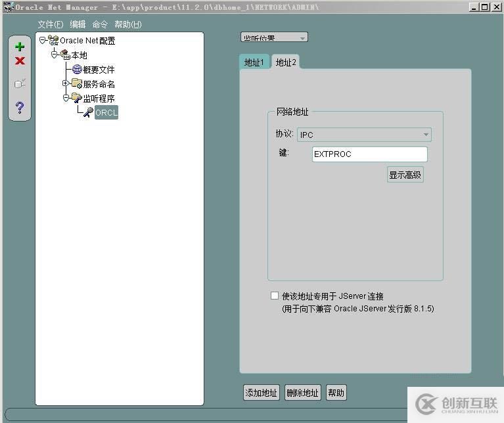Select 本地 label in the tree
The image size is (504, 423).
pos(79,55)
